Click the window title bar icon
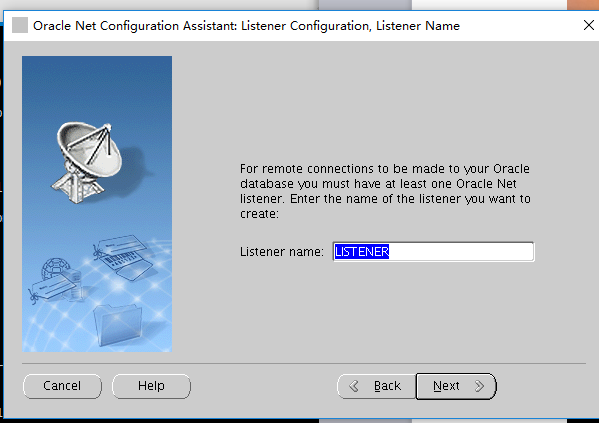 point(20,25)
